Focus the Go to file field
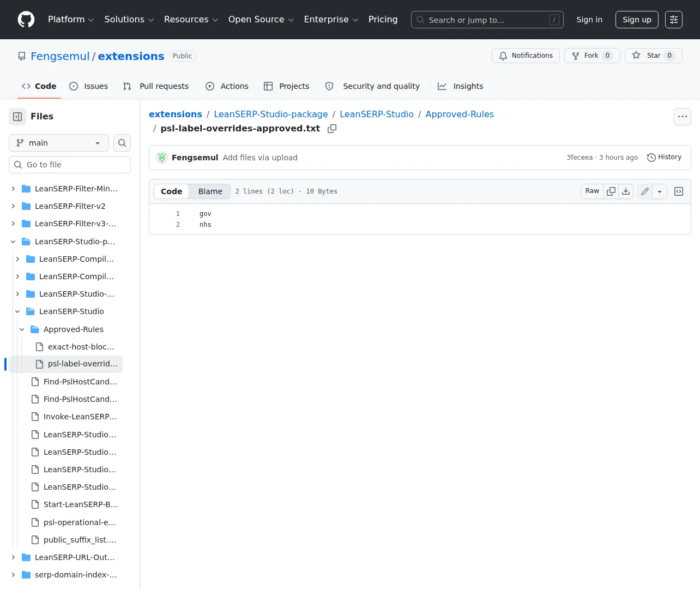Image resolution: width=700 pixels, height=590 pixels. (x=70, y=165)
